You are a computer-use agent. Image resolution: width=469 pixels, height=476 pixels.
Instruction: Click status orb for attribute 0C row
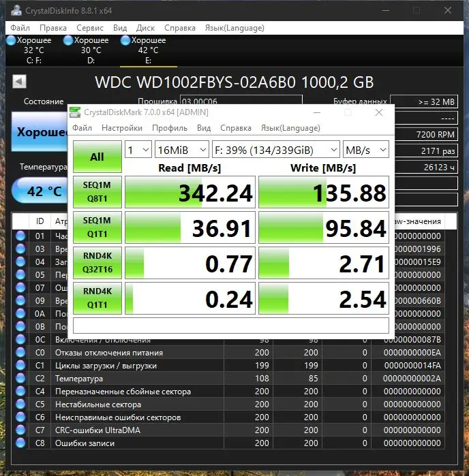tap(20, 339)
